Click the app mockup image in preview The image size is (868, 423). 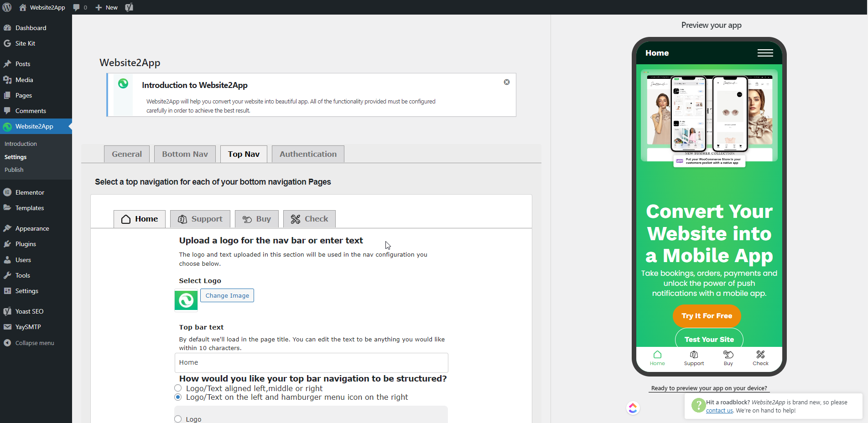(709, 119)
